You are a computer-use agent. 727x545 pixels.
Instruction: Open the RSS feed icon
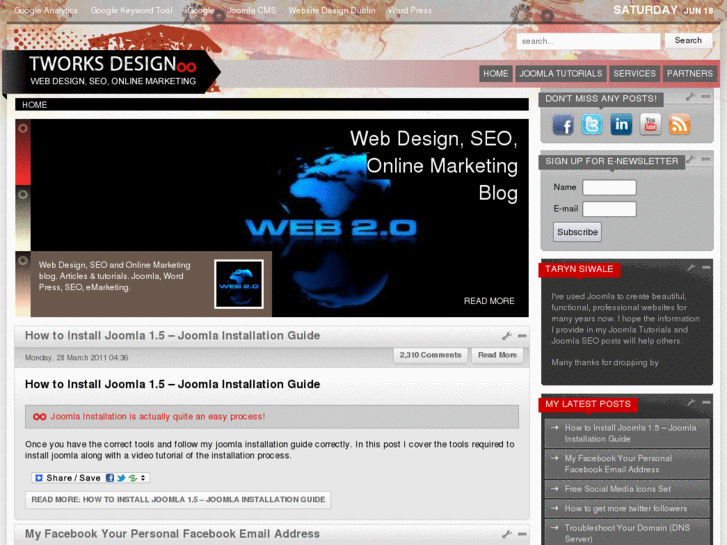(679, 124)
